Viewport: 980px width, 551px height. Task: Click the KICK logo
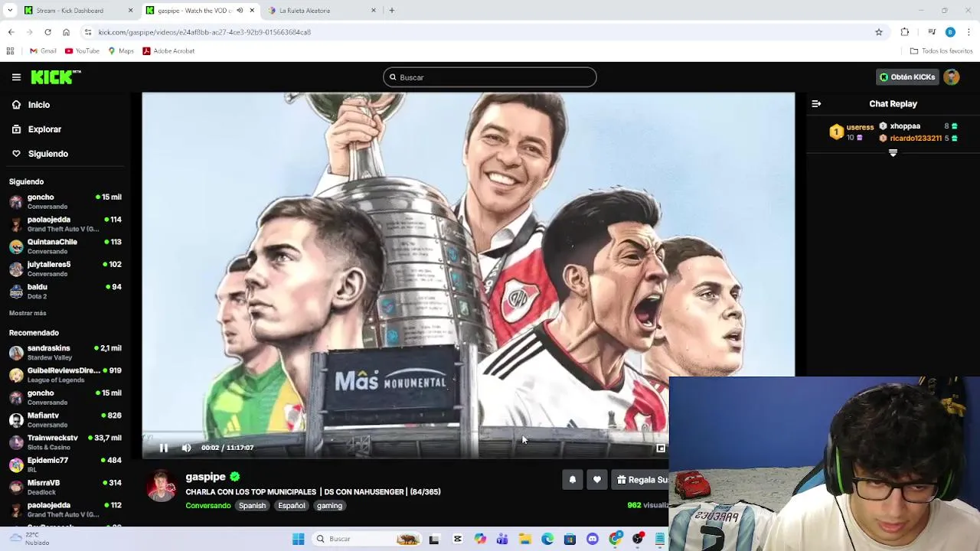[55, 77]
